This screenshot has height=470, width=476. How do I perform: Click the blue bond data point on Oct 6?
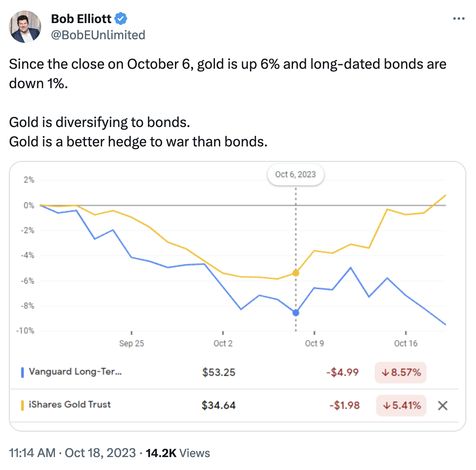point(296,313)
